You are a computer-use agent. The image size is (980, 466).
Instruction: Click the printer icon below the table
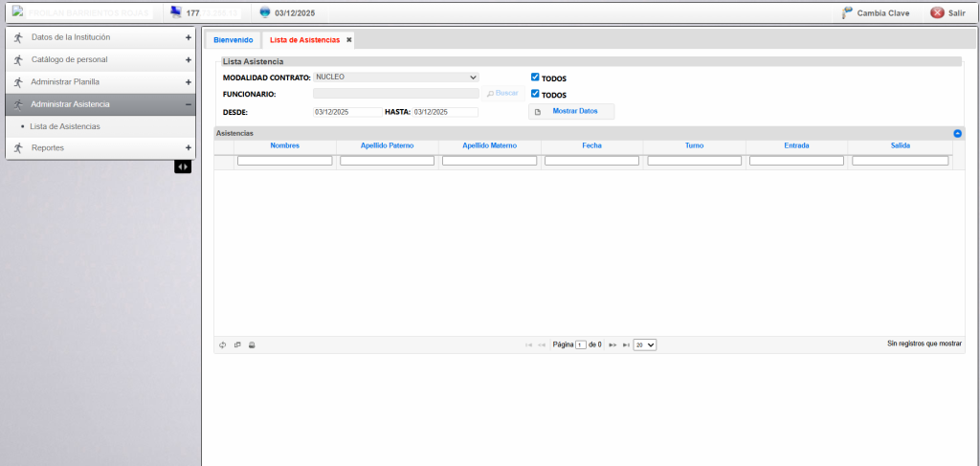(252, 344)
